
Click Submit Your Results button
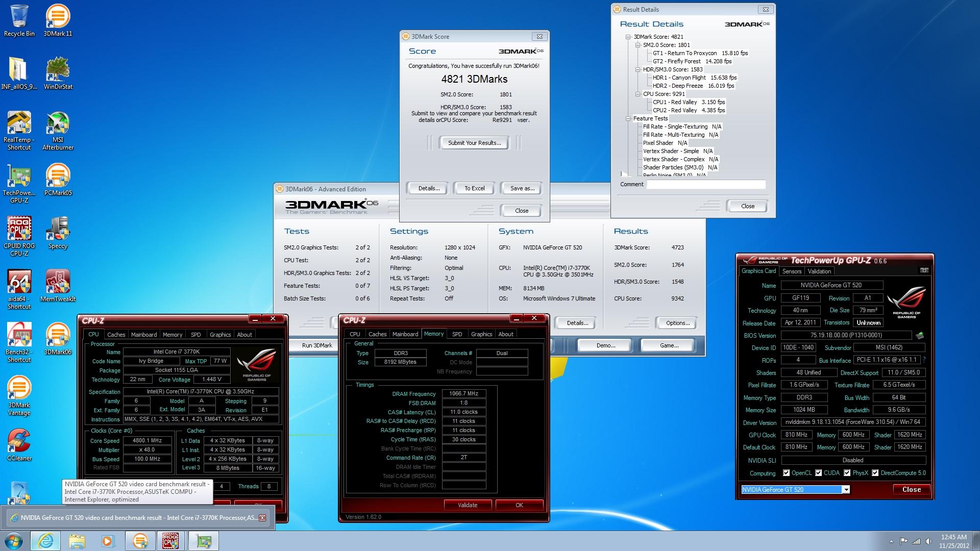[474, 143]
